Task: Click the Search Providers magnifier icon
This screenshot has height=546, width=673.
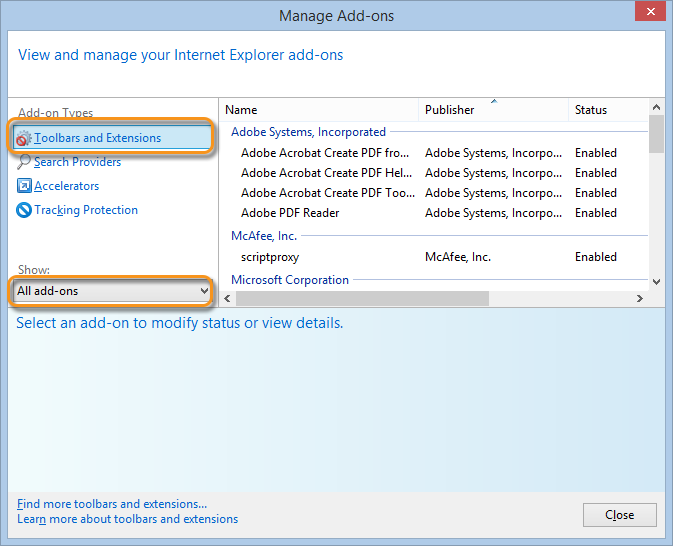Action: pyautogui.click(x=25, y=162)
